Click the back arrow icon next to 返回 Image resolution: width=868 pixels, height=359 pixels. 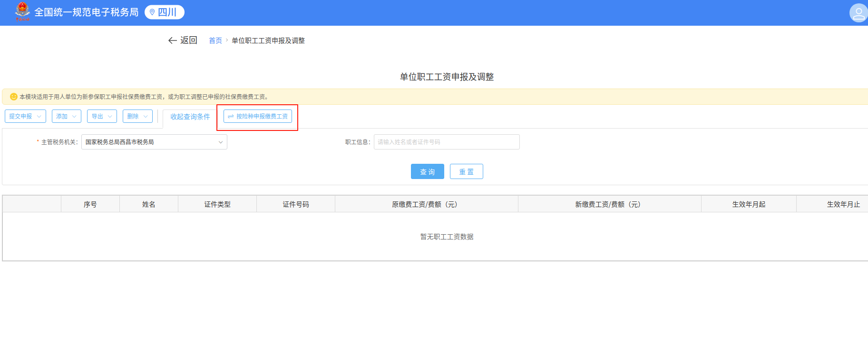coord(172,40)
